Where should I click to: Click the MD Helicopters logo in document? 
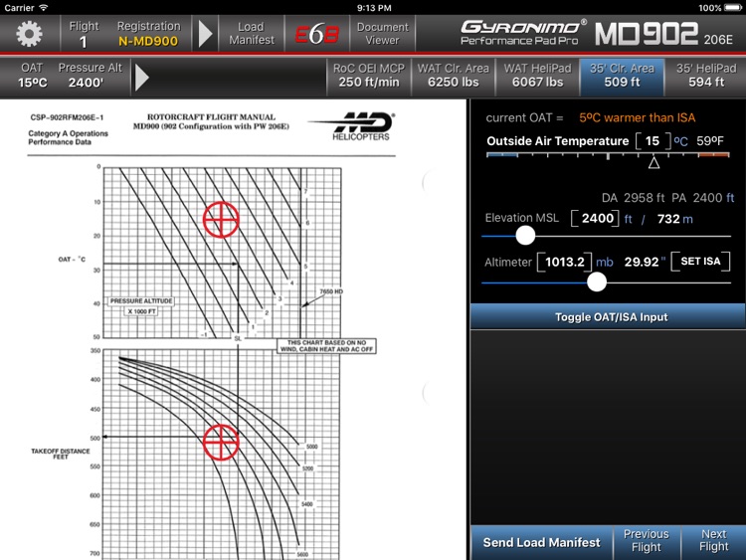point(353,126)
